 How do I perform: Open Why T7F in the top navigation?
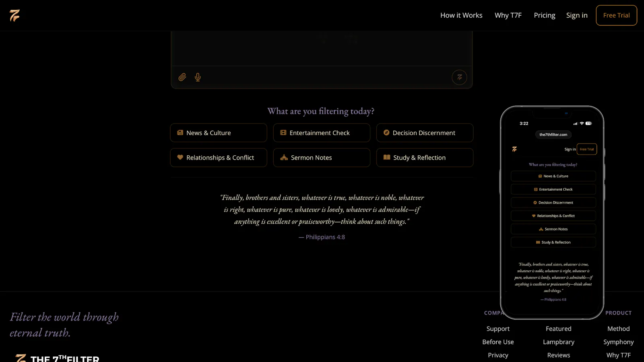tap(508, 15)
